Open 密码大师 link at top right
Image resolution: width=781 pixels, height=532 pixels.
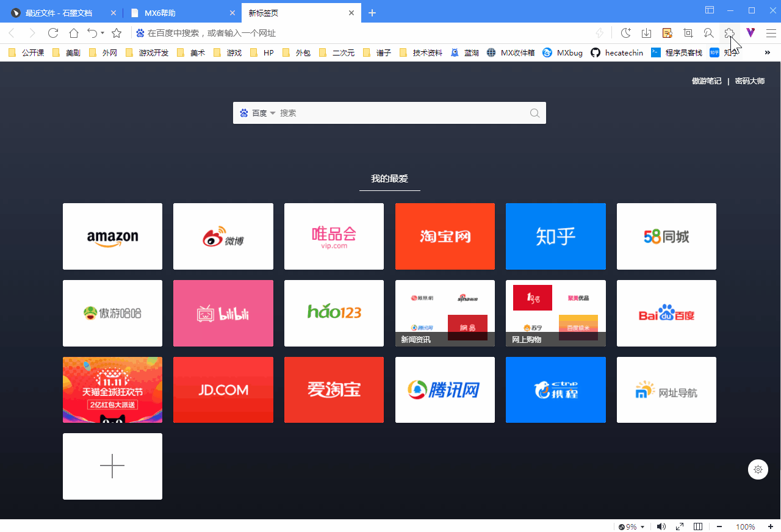pyautogui.click(x=750, y=80)
